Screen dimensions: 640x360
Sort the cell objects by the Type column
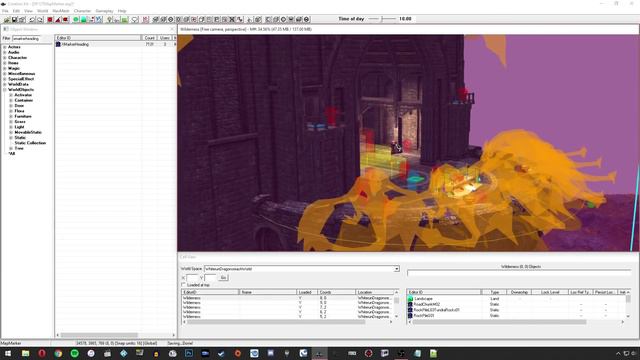pos(494,292)
